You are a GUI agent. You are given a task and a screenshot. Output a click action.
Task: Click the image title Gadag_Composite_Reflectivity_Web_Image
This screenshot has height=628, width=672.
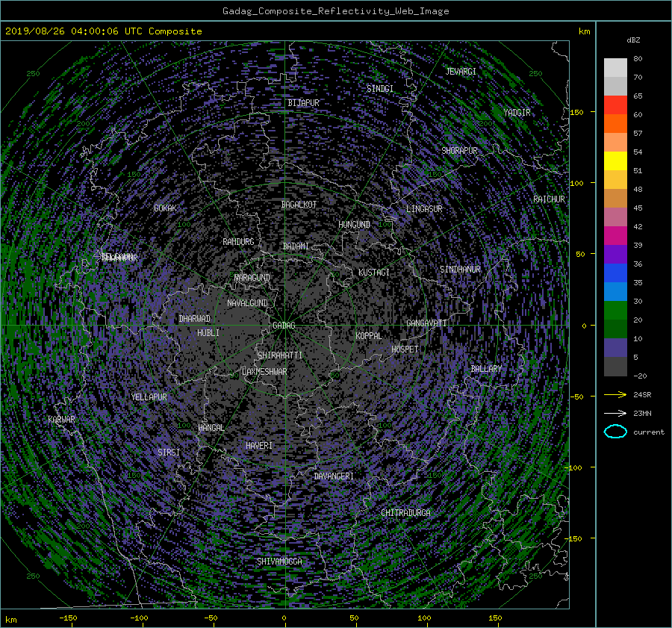tap(335, 11)
